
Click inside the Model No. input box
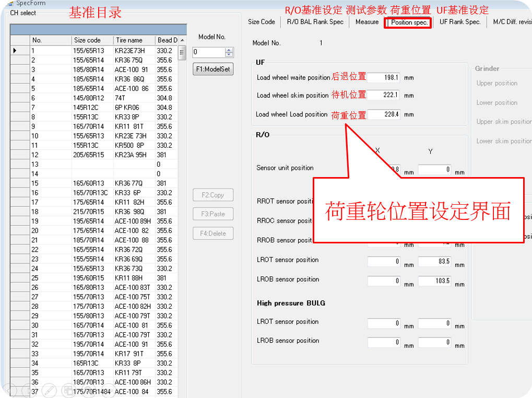[209, 52]
